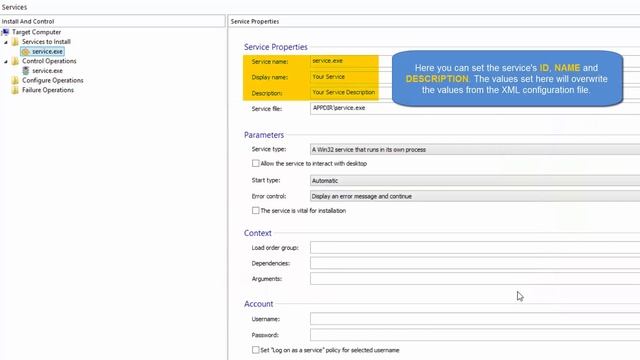Screen dimensions: 640x360
Task: Click the Dependencies input field
Action: pos(475,263)
